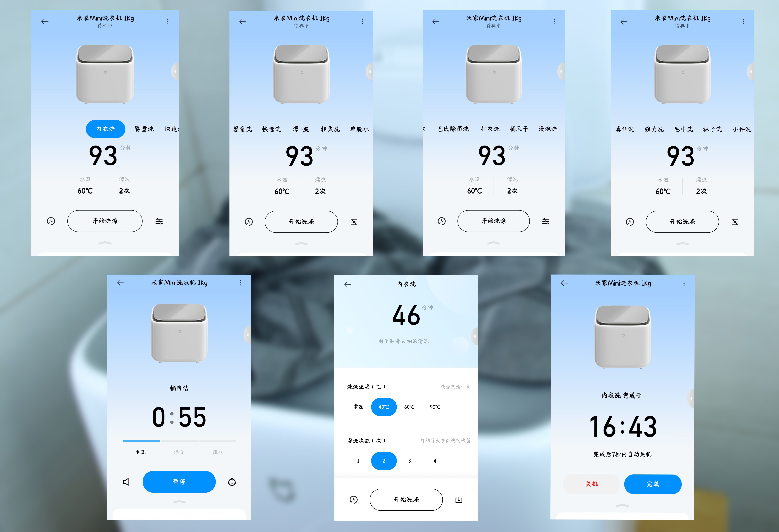Choose rinse count 3
779x532 pixels.
coord(409,461)
